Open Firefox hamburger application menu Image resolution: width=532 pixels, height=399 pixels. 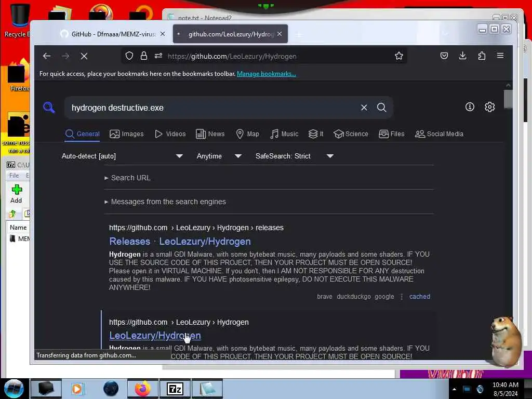pos(500,56)
